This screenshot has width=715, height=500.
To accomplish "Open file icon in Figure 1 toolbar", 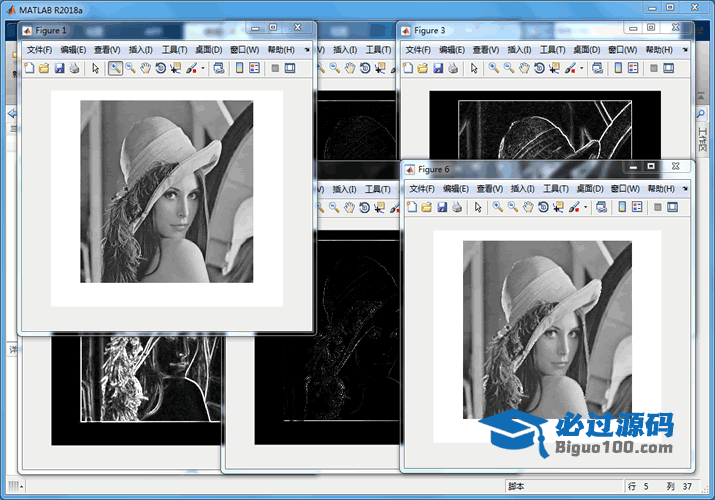I will [44, 68].
